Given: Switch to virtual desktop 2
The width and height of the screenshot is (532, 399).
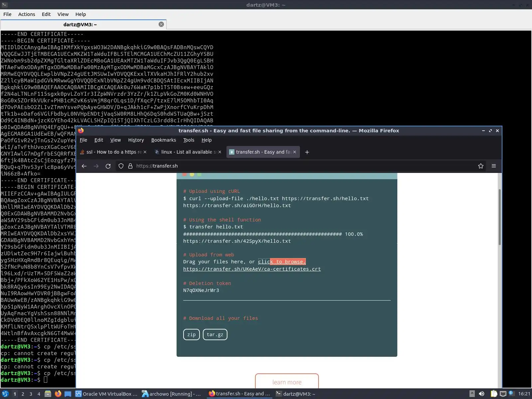Looking at the screenshot, I should (23, 394).
